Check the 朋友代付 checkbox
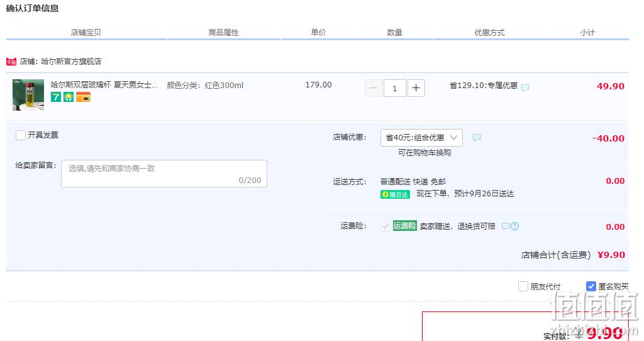 [x=523, y=286]
